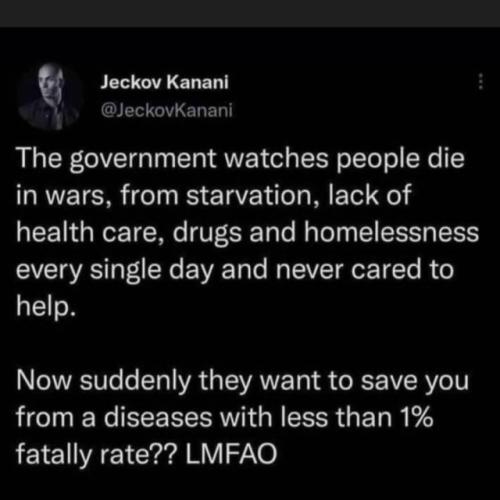Click the phrase 'every single day'
The image size is (500, 500).
[x=114, y=270]
